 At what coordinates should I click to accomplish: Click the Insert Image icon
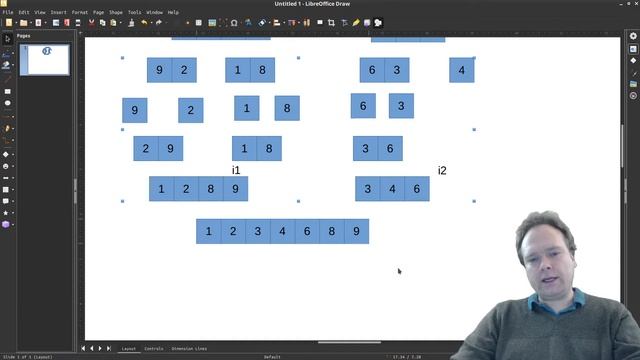[x=212, y=23]
